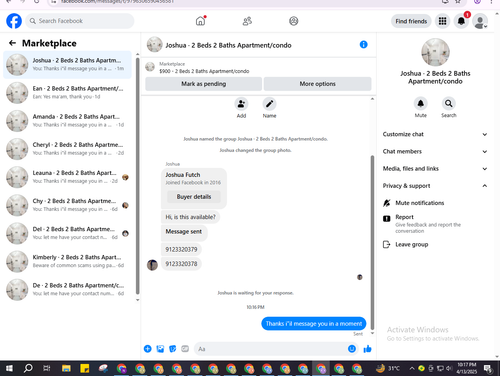Open the Leauna conversation

(x=67, y=177)
